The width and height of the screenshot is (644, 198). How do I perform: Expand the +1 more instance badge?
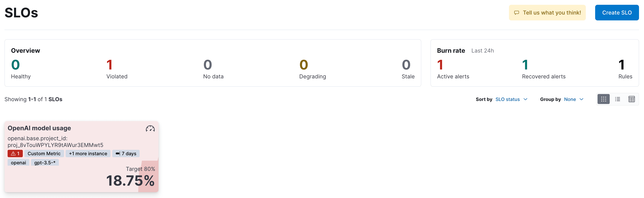88,153
